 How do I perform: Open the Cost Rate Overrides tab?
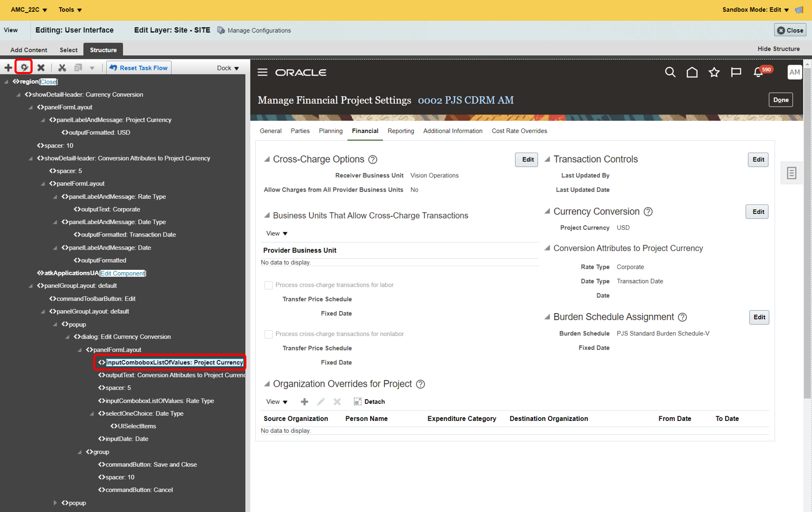coord(520,131)
